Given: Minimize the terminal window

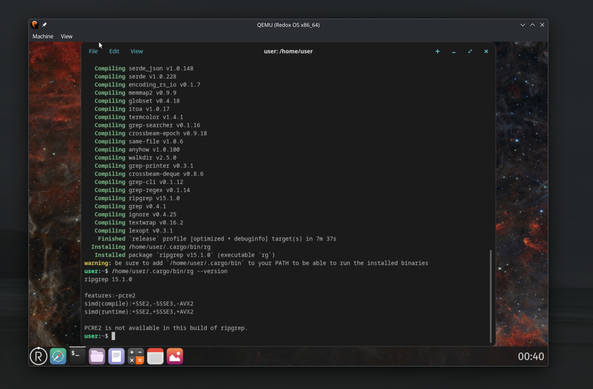Looking at the screenshot, I should coord(454,51).
